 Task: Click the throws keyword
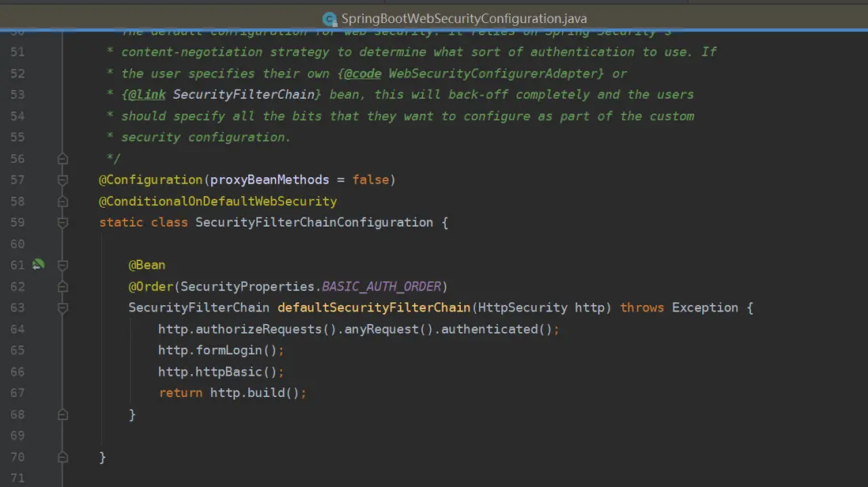(x=642, y=308)
